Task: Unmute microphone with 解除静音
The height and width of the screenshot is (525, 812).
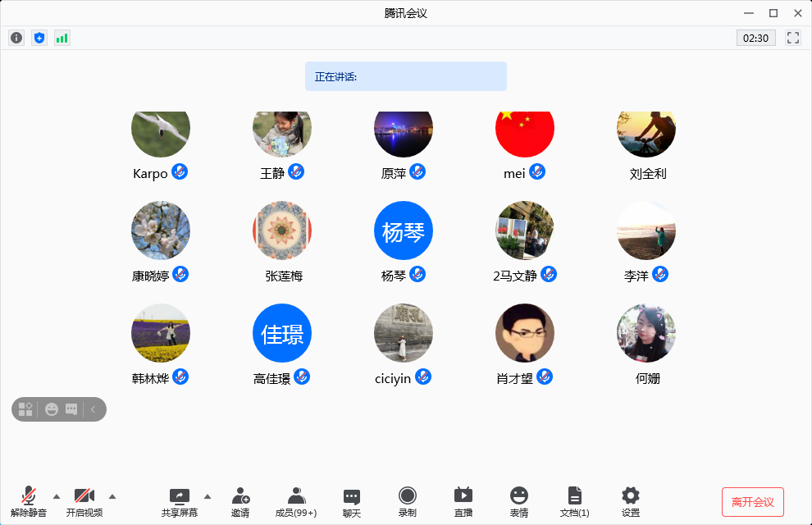Action: pyautogui.click(x=29, y=501)
